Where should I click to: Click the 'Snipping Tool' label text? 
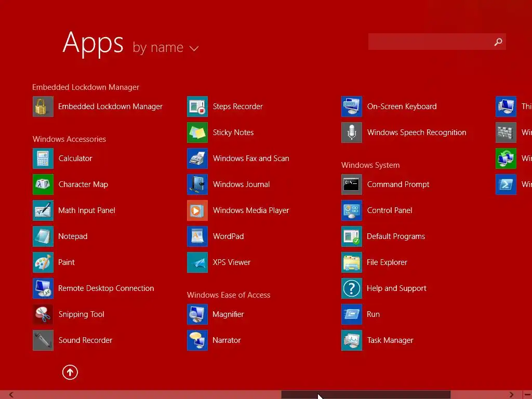(82, 314)
